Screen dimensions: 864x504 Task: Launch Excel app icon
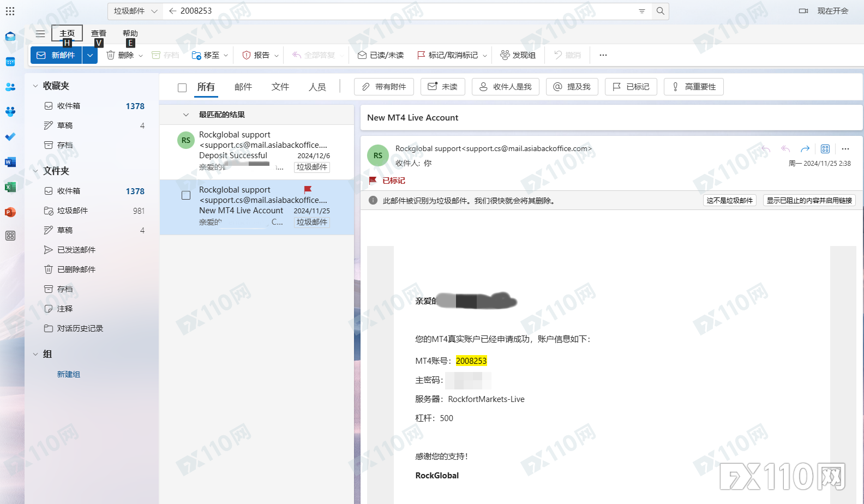click(x=10, y=187)
